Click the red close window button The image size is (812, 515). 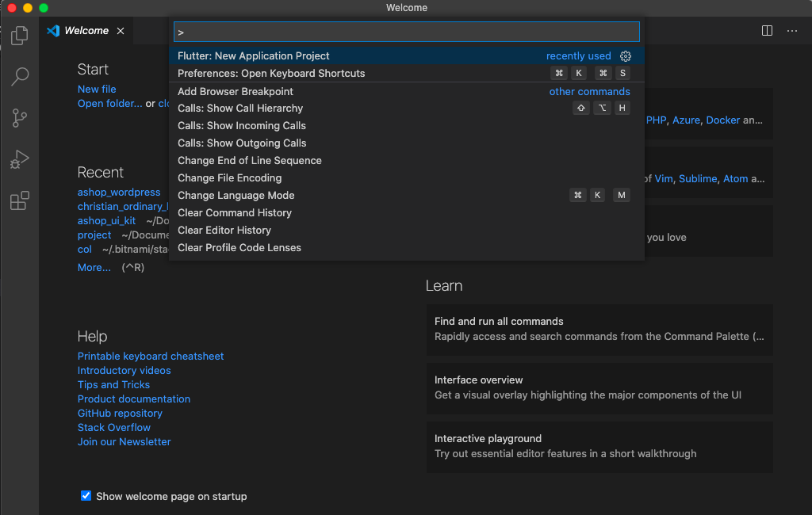click(x=12, y=8)
